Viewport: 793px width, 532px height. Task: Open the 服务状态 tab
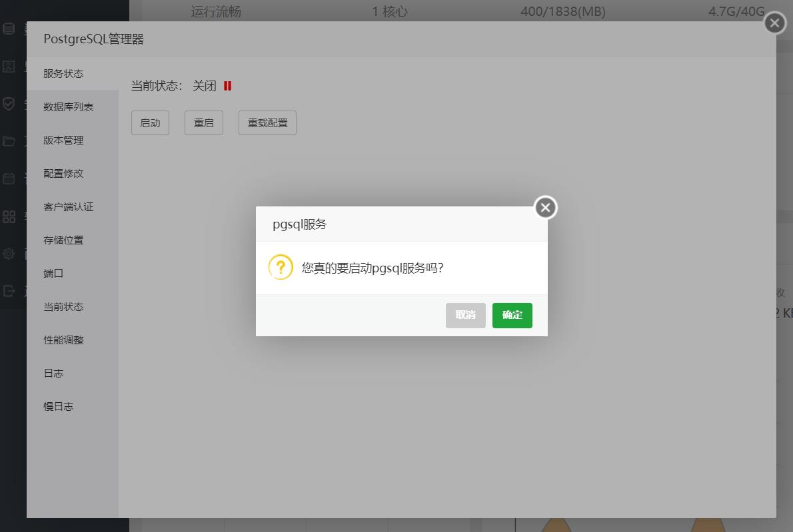(x=73, y=73)
